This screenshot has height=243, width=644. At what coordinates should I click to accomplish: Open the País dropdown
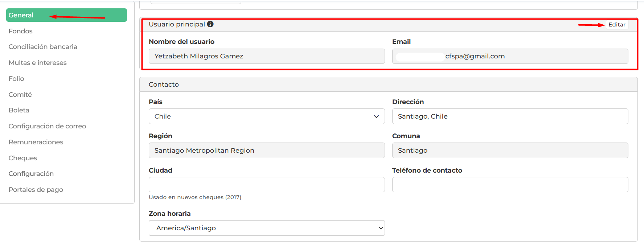tap(266, 116)
